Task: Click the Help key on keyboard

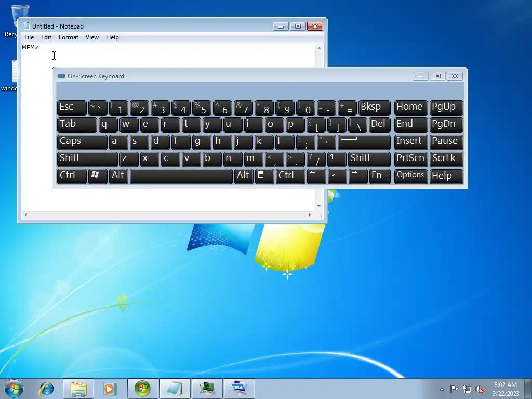Action: 446,176
